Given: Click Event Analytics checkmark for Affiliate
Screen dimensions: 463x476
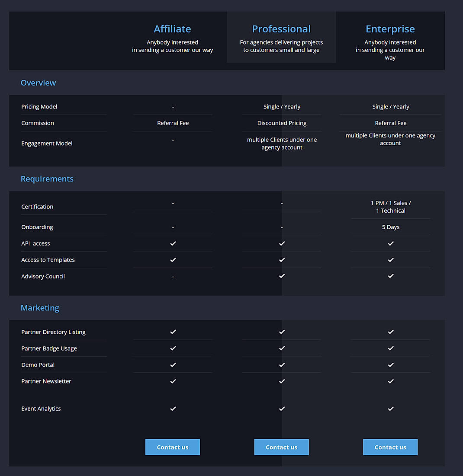Looking at the screenshot, I should (x=173, y=409).
